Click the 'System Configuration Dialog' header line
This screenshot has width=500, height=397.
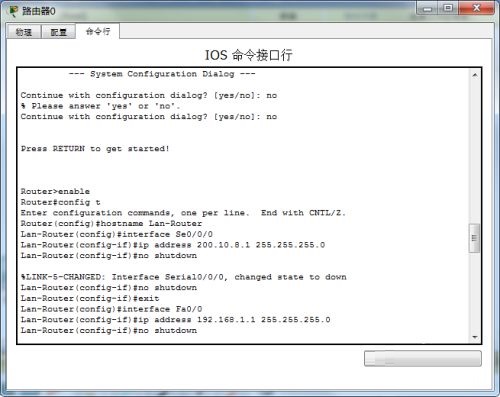162,74
